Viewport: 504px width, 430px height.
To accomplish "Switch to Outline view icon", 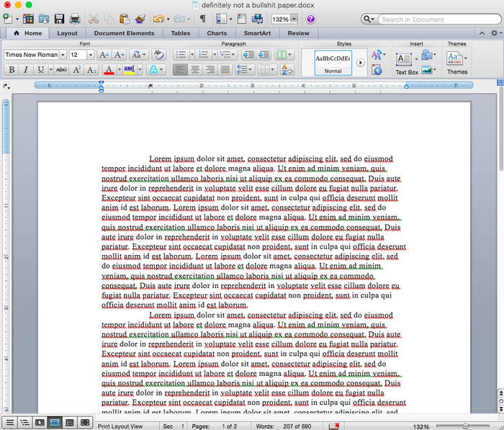I will click(x=24, y=422).
